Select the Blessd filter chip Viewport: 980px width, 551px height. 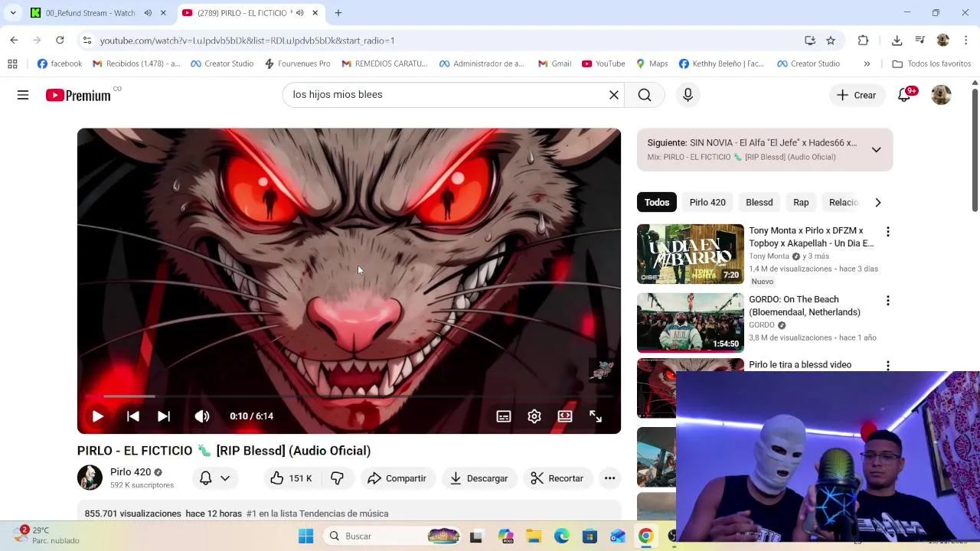point(759,203)
